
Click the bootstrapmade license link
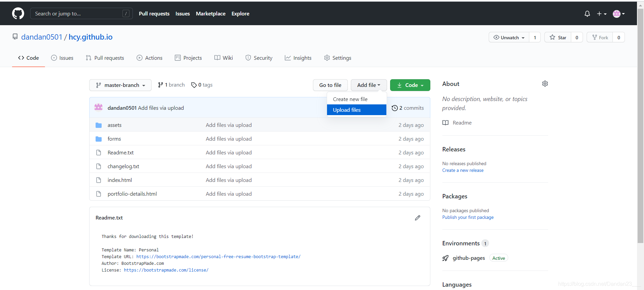(166, 270)
